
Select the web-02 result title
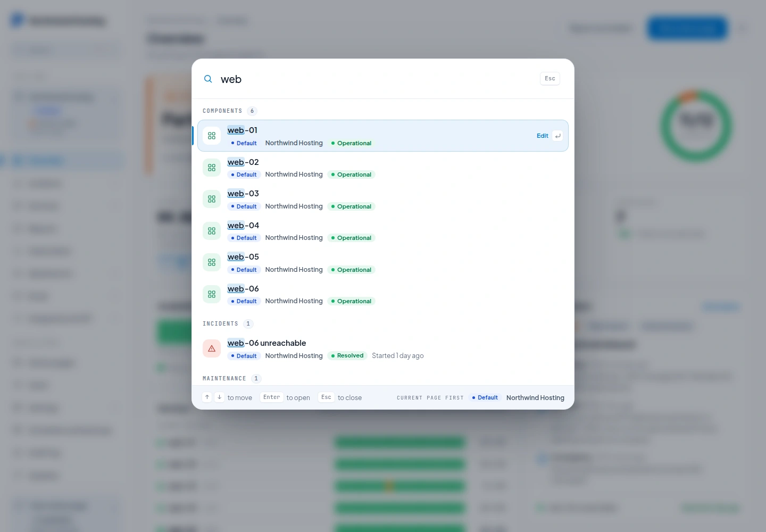click(243, 162)
